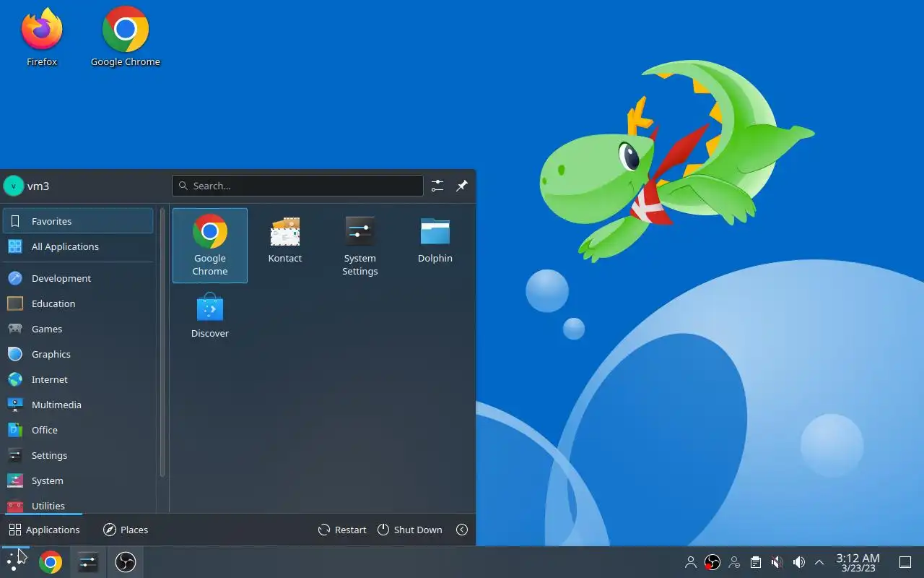
Task: Switch to the Applications tab
Action: (44, 530)
